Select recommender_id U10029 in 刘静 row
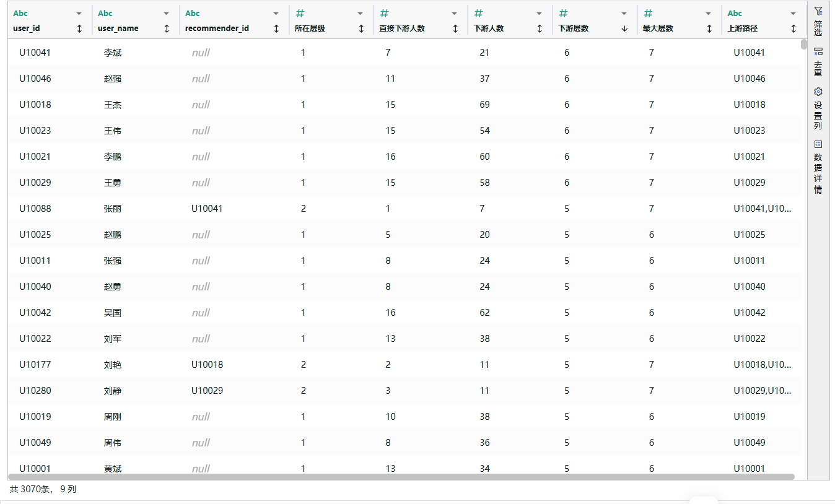 (x=207, y=391)
